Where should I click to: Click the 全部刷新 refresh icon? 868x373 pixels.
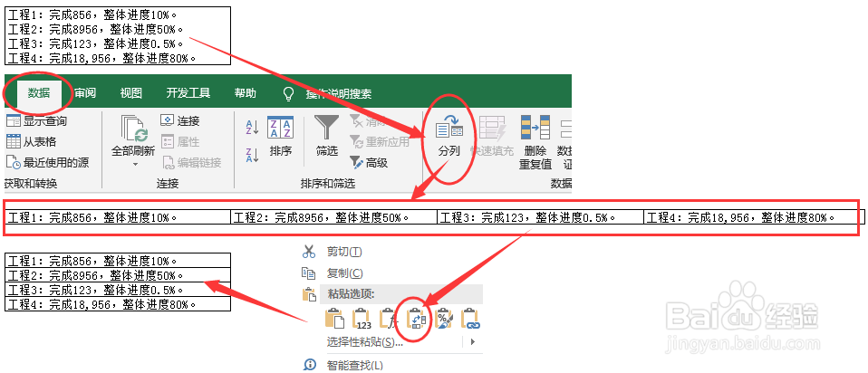[133, 129]
